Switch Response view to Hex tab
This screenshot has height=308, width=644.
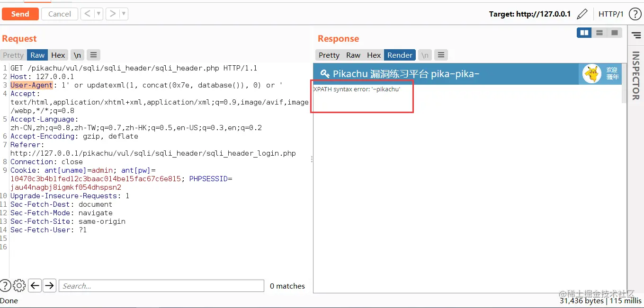tap(374, 55)
